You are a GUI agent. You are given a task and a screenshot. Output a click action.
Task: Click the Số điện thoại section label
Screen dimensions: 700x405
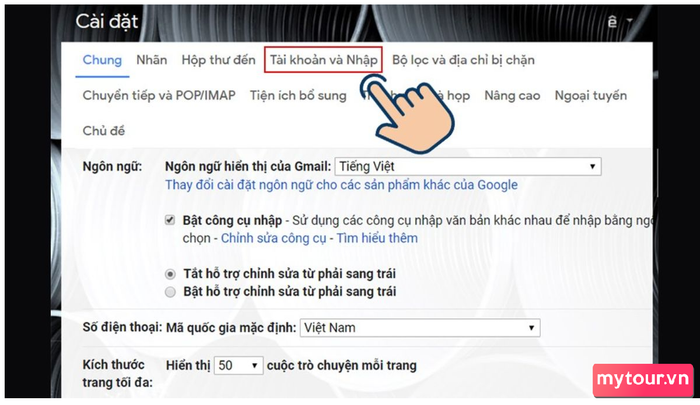tap(122, 327)
